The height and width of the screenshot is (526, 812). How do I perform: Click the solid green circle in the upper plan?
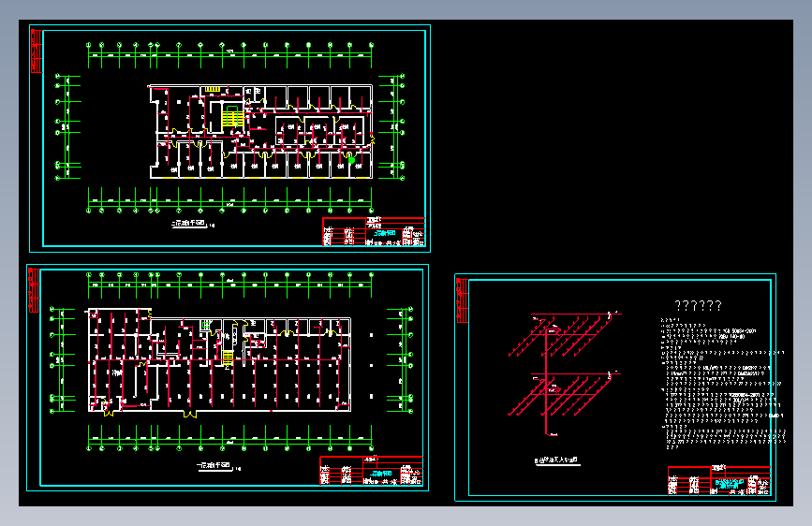click(351, 160)
